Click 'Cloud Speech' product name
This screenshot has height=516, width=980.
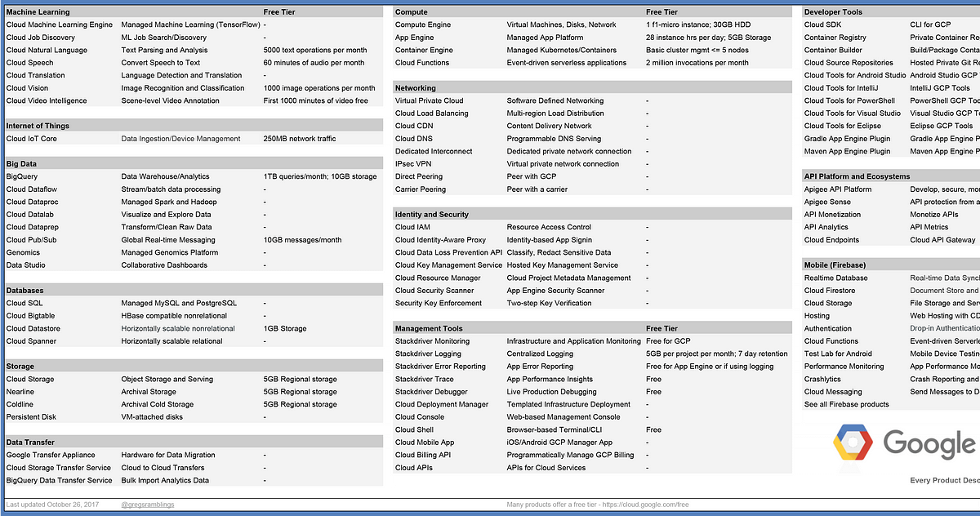pos(30,63)
